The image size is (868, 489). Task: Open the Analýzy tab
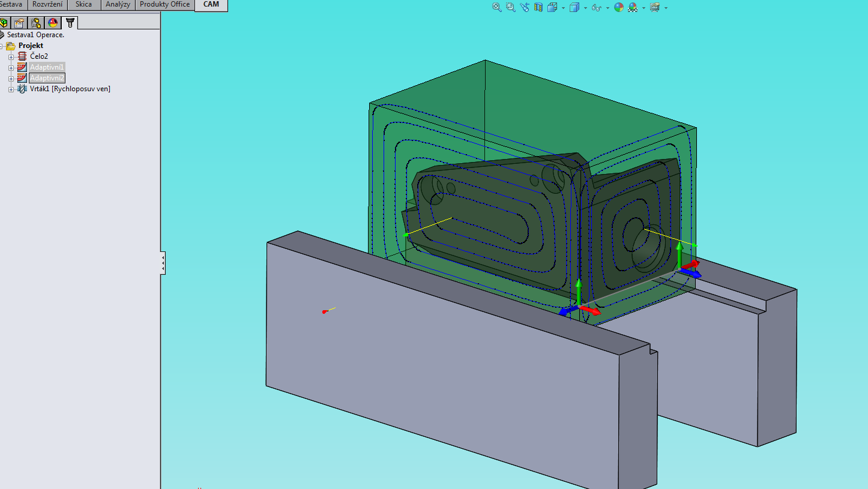[x=118, y=5]
